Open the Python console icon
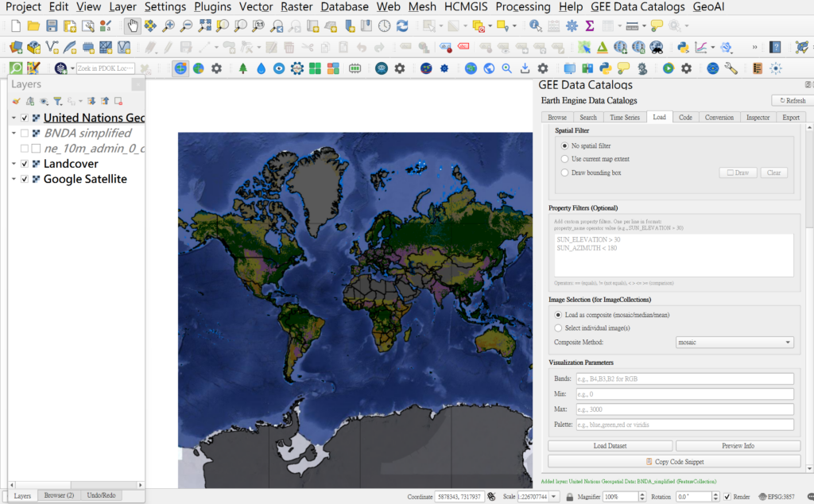Image resolution: width=814 pixels, height=504 pixels. pos(605,68)
